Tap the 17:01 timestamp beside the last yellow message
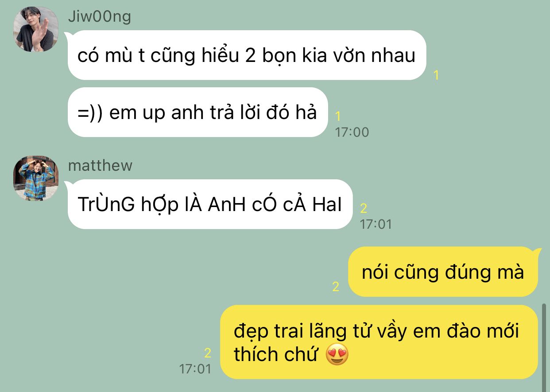This screenshot has height=392, width=550. 195,369
